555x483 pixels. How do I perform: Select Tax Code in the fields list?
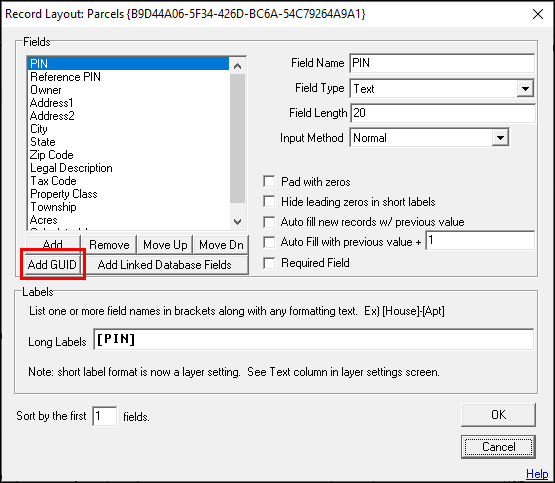pyautogui.click(x=128, y=181)
